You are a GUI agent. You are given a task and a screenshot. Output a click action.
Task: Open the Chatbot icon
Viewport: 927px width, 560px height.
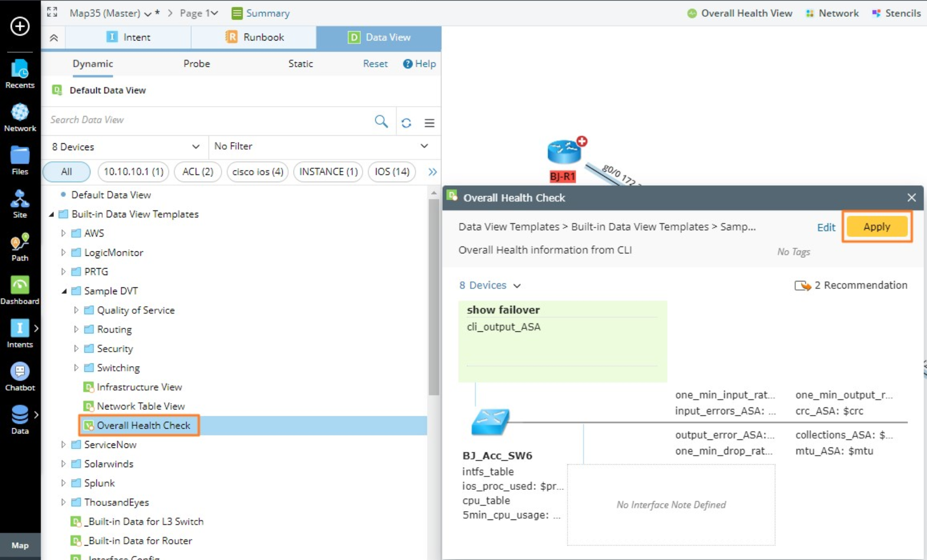(20, 377)
